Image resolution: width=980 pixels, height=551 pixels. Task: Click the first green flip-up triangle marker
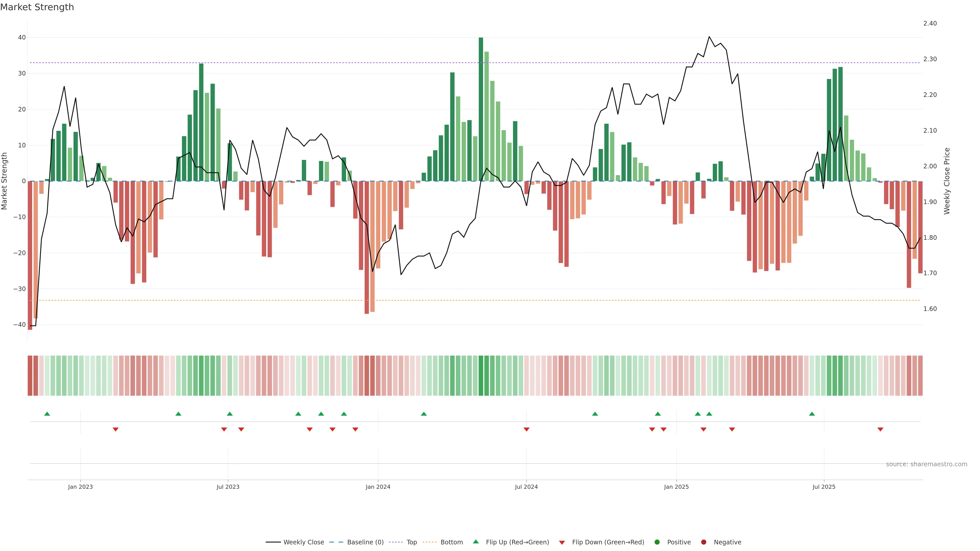pos(47,414)
